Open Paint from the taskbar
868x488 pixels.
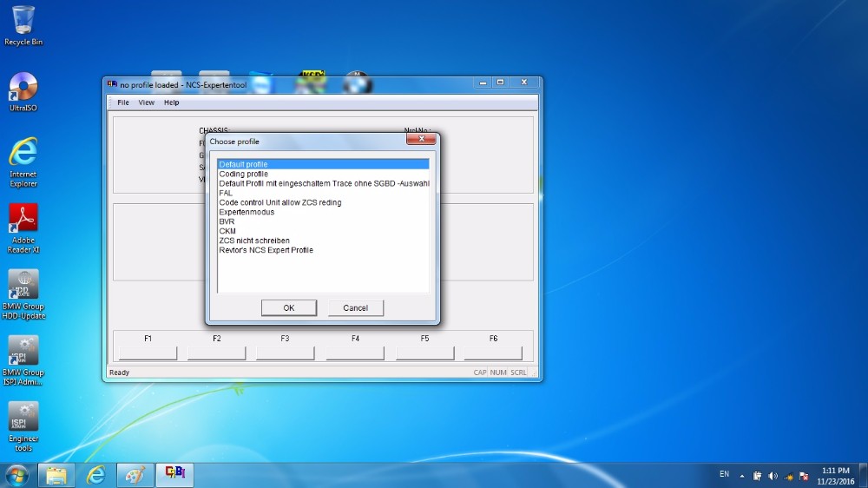click(135, 475)
